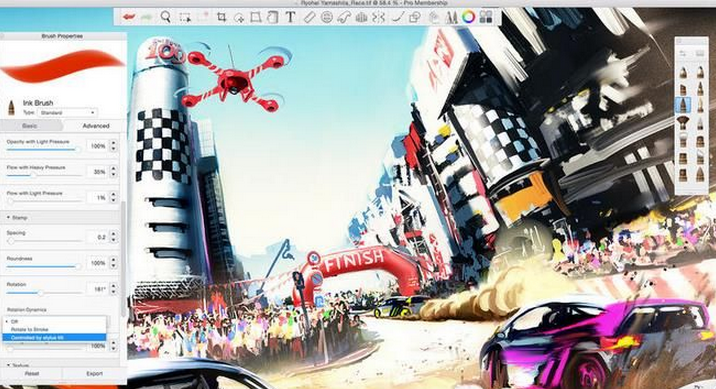Select the Steady Stroke tool
This screenshot has width=716, height=389.
point(398,17)
